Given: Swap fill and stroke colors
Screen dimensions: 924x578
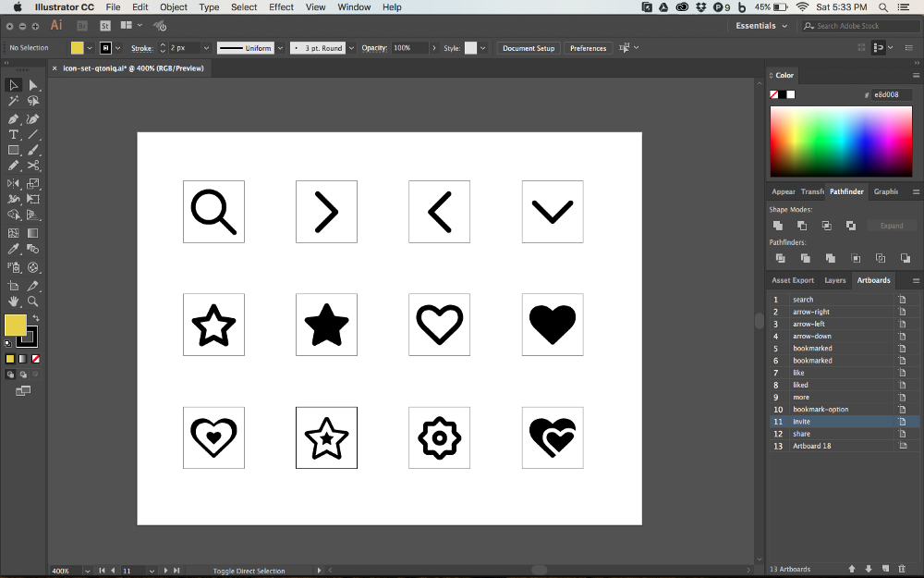Looking at the screenshot, I should 36,318.
